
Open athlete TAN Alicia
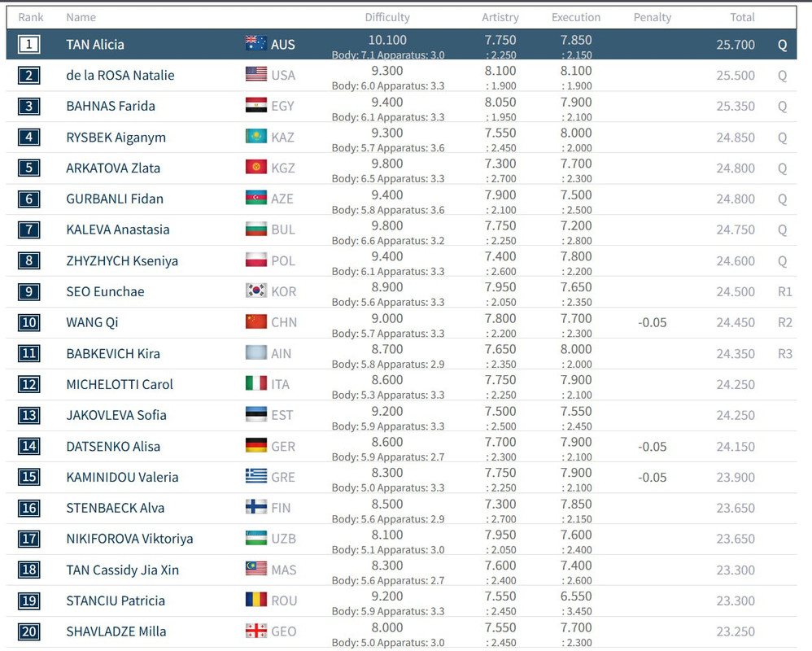95,45
